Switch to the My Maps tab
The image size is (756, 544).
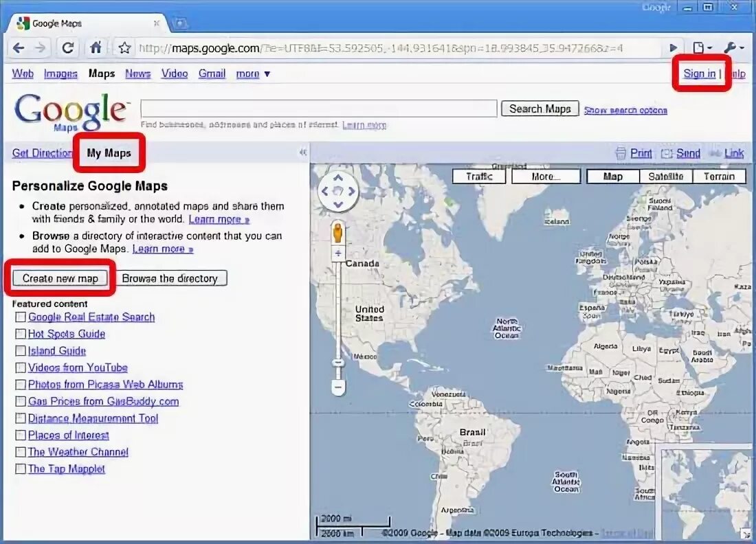point(109,153)
